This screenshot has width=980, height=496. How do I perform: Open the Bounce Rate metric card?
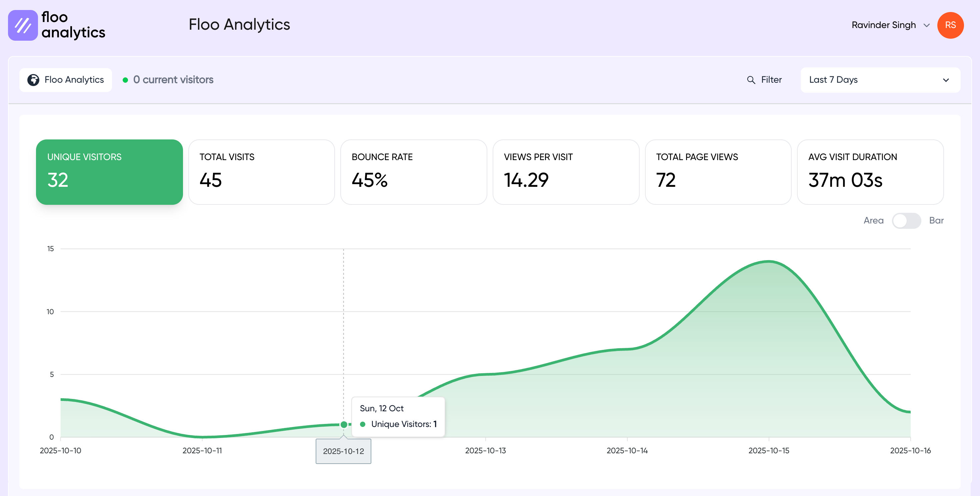(x=414, y=172)
